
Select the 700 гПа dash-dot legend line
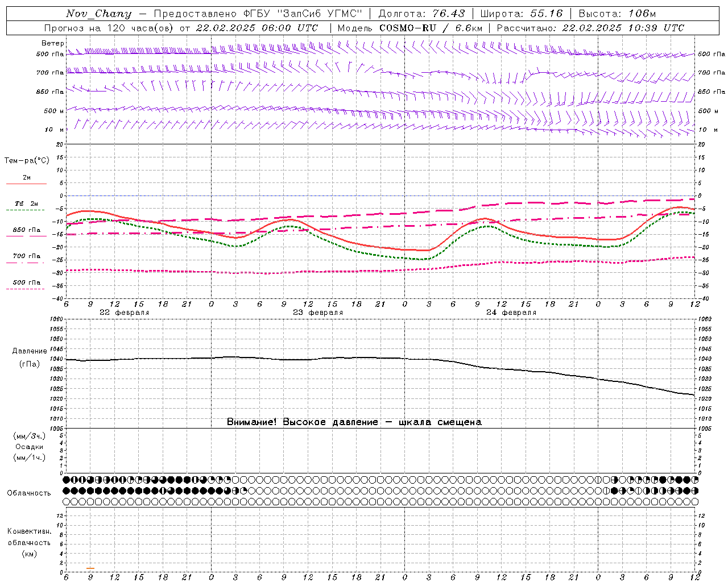[x=25, y=262]
